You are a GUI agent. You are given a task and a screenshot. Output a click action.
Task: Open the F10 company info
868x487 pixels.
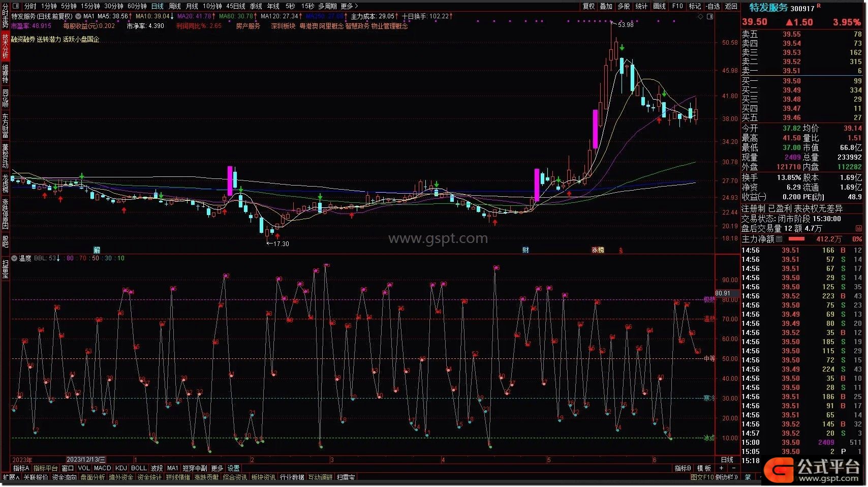point(677,6)
